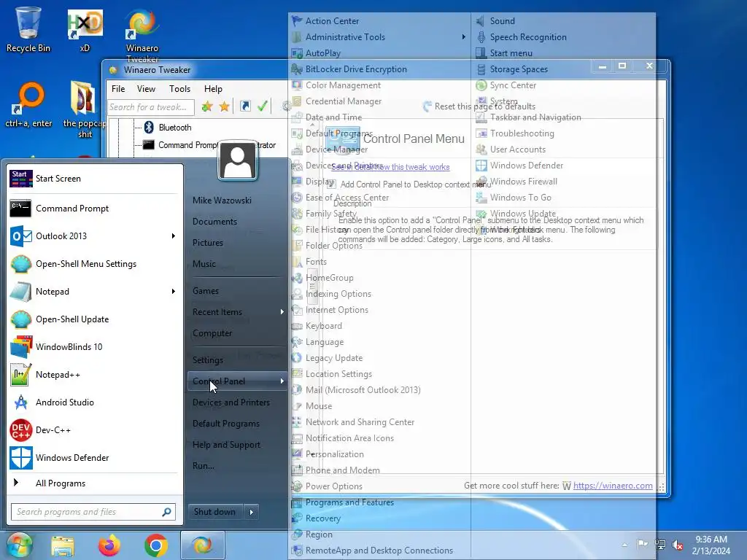Image resolution: width=747 pixels, height=560 pixels.
Task: Open the View menu in Winaero Tweaker
Action: coord(146,88)
